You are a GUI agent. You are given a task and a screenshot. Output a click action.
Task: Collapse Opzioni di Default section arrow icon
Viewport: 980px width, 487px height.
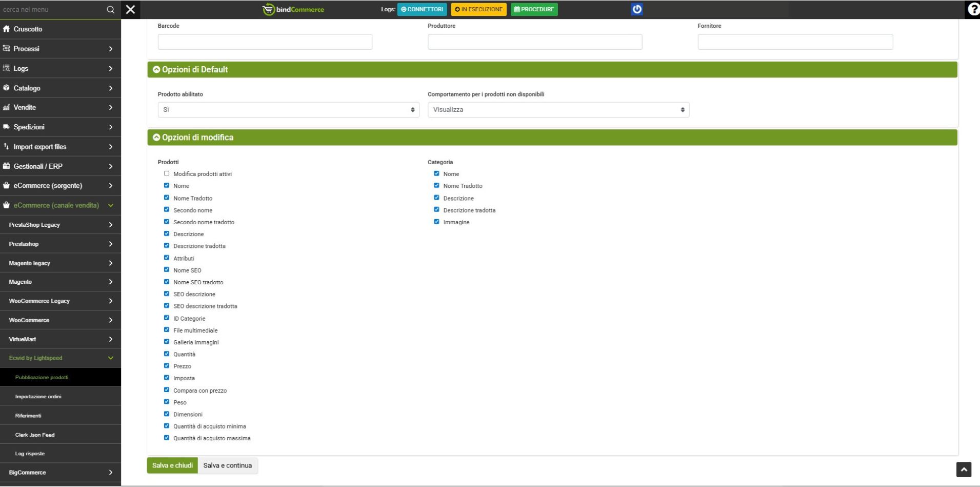(x=156, y=70)
